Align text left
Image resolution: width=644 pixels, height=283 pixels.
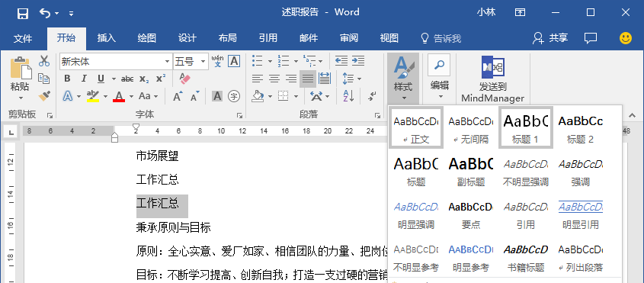click(257, 78)
